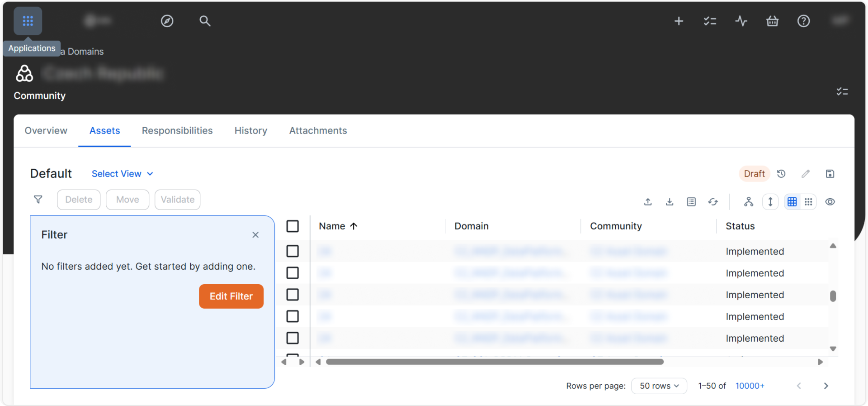Viewport: 868px width, 406px height.
Task: Toggle the eye visibility icon
Action: pyautogui.click(x=830, y=202)
